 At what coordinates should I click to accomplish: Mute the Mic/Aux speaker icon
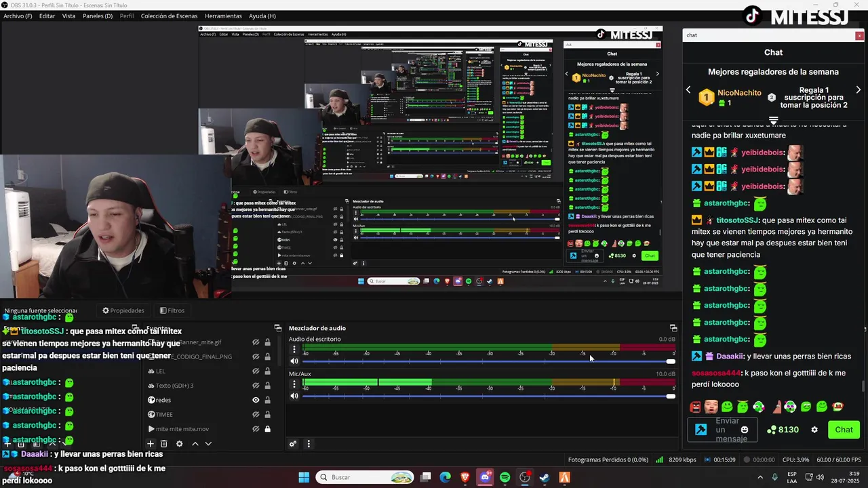click(294, 396)
